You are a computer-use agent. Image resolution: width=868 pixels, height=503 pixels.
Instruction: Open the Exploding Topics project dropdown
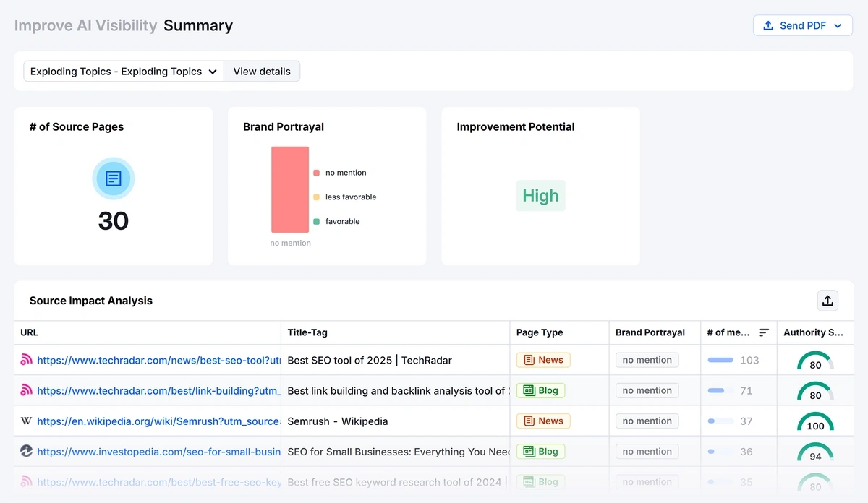(x=124, y=72)
